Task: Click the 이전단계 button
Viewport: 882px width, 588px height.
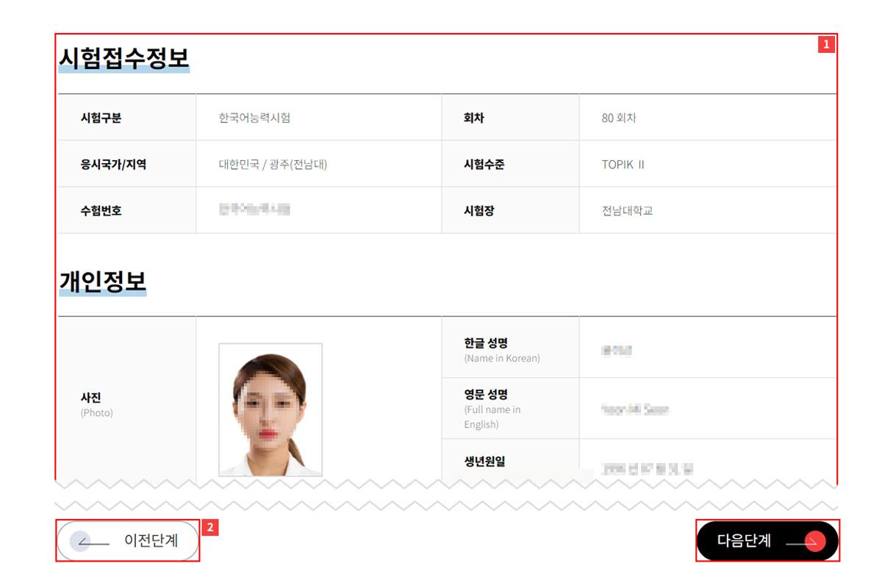Action: (x=128, y=541)
